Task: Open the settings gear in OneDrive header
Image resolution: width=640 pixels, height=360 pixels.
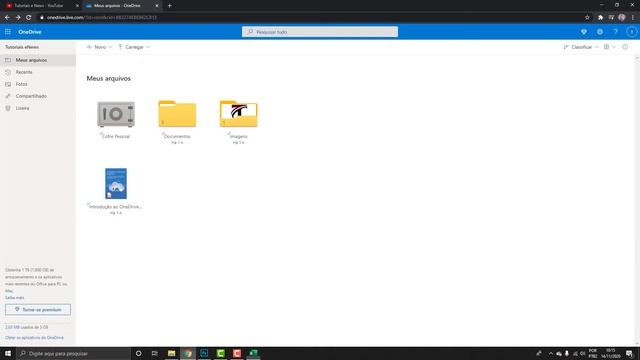Action: (x=600, y=32)
